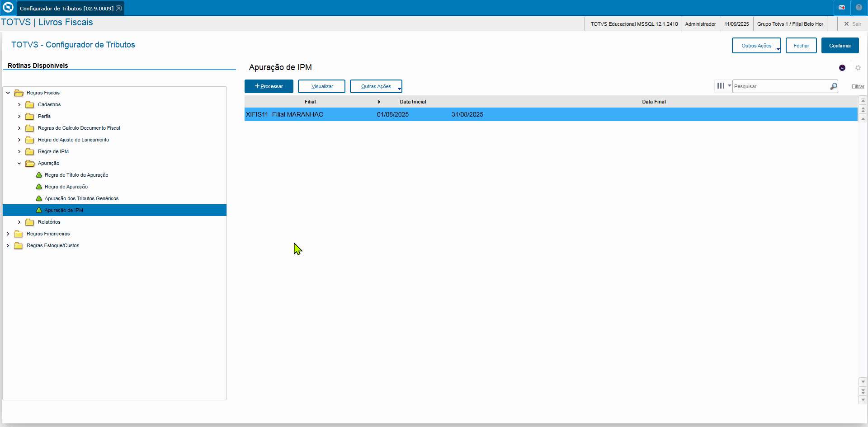
Task: Click the single up arrow of grid scrollbar
Action: 863,118
